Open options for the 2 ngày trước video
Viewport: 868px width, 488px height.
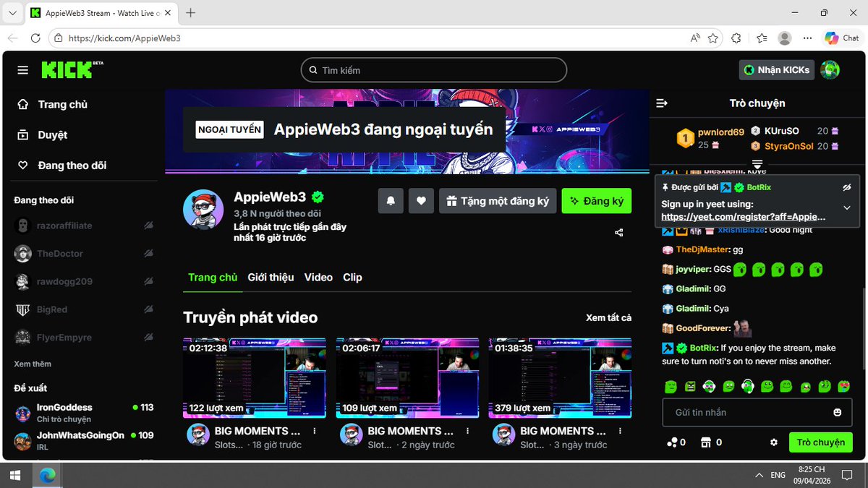[468, 431]
